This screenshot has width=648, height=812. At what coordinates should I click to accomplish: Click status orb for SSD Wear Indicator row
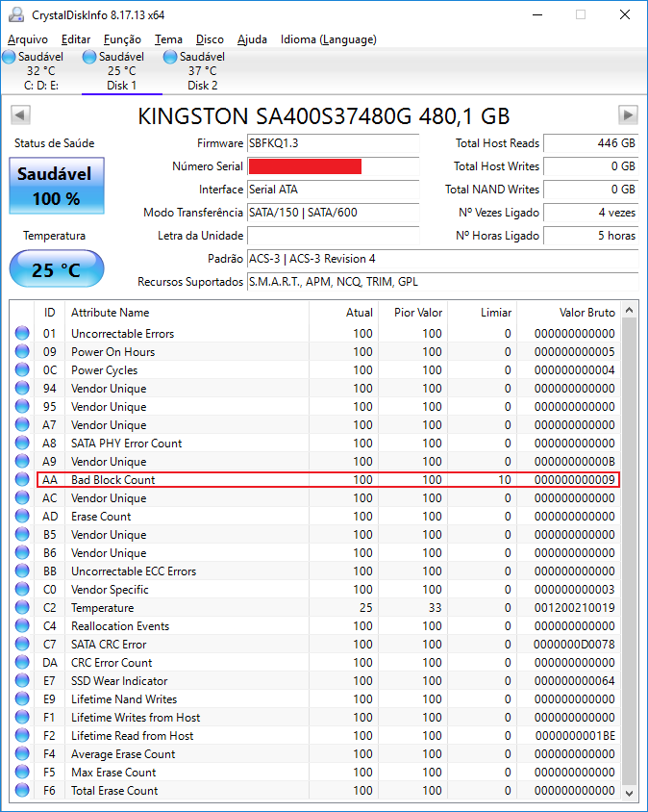(x=22, y=680)
